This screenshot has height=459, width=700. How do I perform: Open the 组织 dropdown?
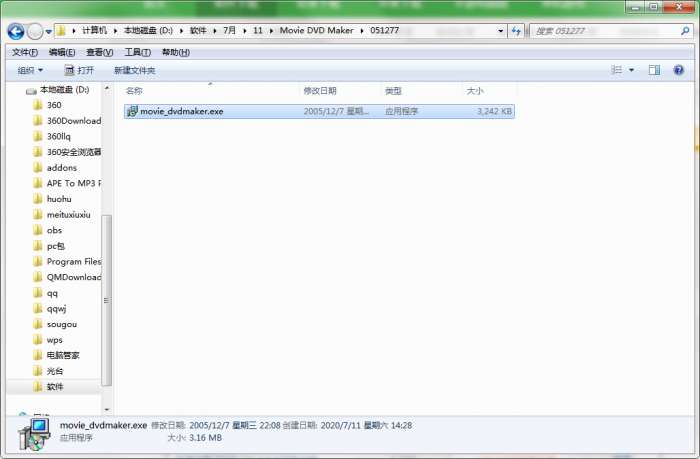click(30, 70)
